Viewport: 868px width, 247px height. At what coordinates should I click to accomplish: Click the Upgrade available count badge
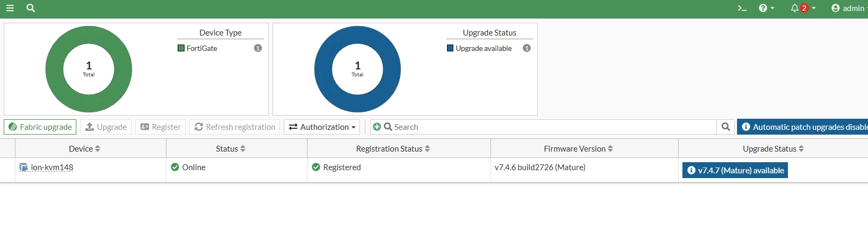[527, 48]
